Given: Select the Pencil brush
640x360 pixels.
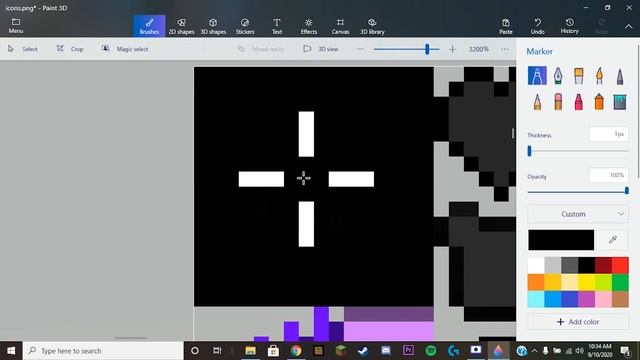Looking at the screenshot, I should (537, 101).
